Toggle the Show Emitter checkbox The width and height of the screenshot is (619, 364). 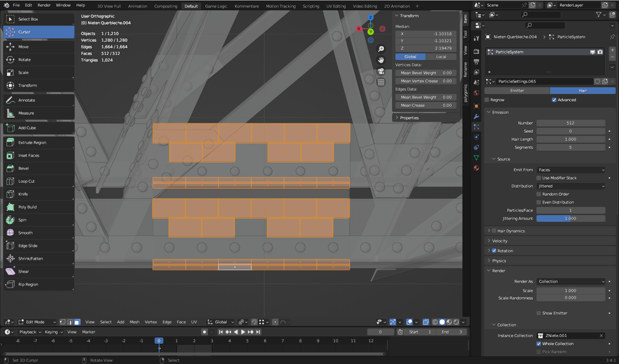539,313
